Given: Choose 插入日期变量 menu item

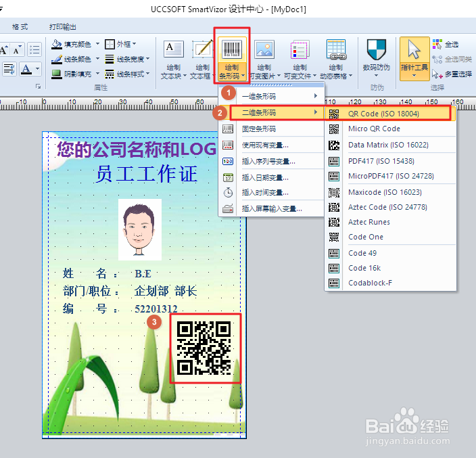Looking at the screenshot, I should click(x=271, y=177).
